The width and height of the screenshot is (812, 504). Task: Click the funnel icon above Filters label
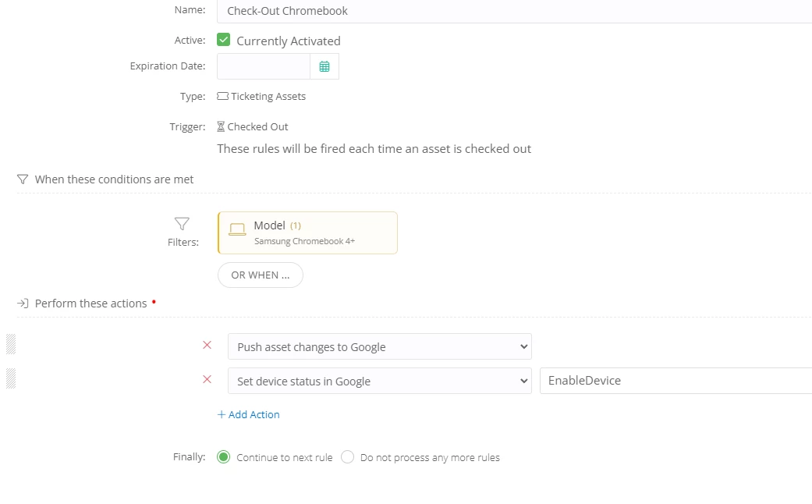tap(182, 224)
